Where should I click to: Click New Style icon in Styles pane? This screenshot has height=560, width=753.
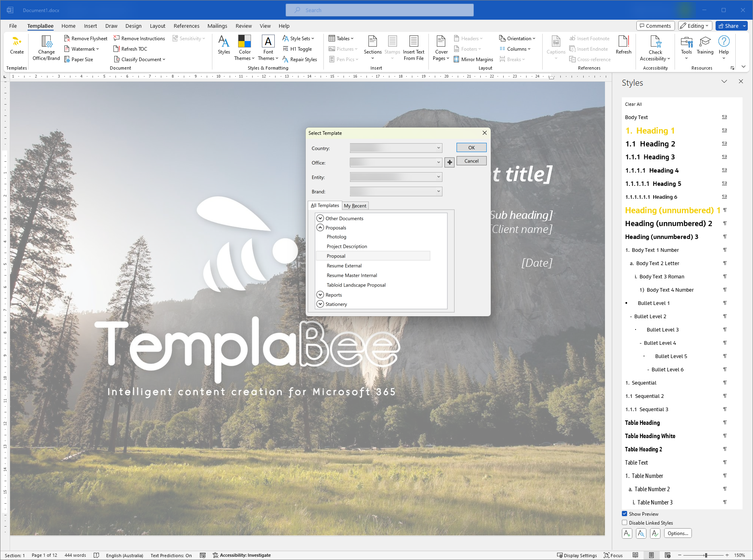tap(627, 533)
